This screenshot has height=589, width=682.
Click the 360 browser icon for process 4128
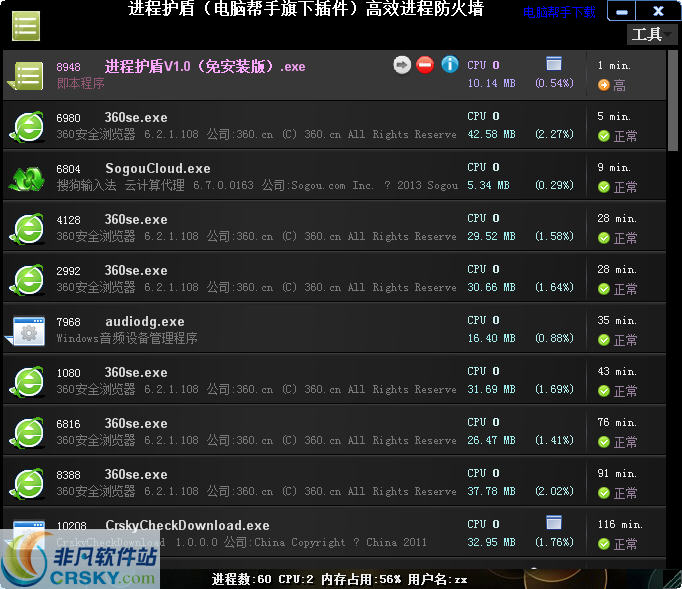click(27, 229)
